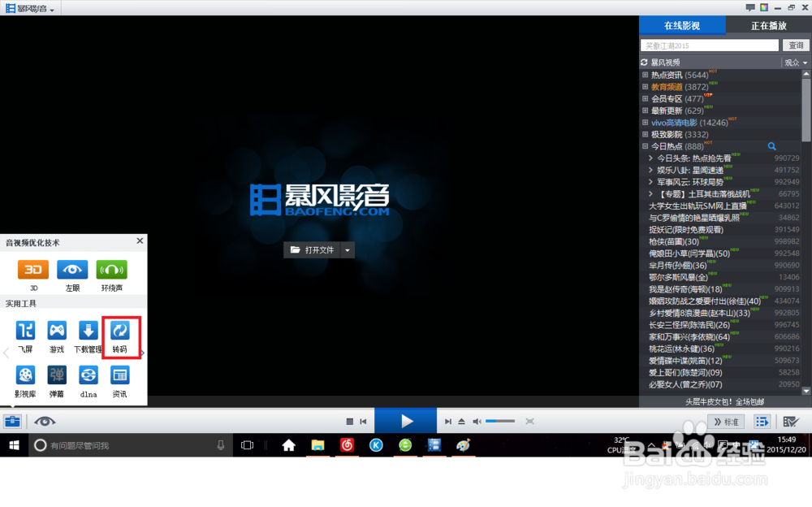Viewport: 812px width, 507px height.
Task: Toggle the left-eye icon in control bar
Action: point(45,422)
